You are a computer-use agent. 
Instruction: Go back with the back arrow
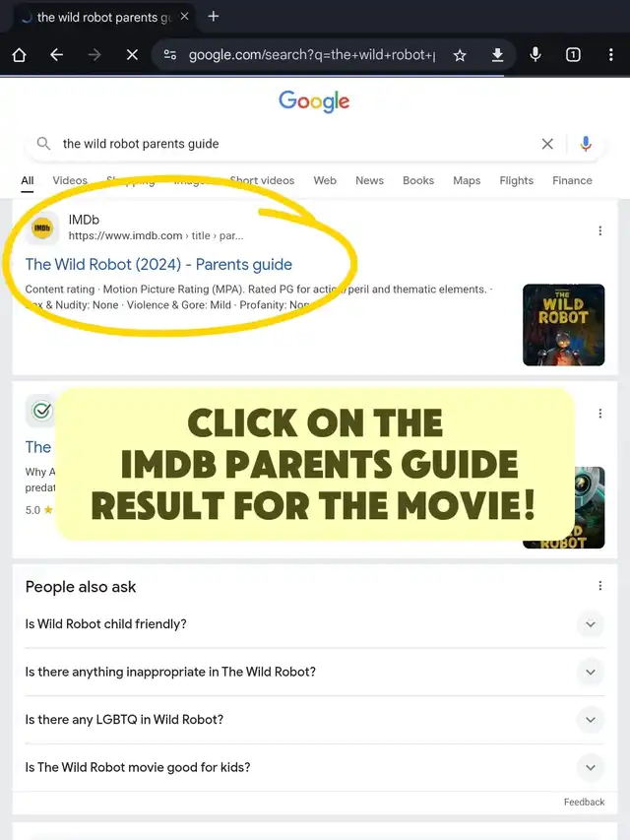(x=57, y=54)
